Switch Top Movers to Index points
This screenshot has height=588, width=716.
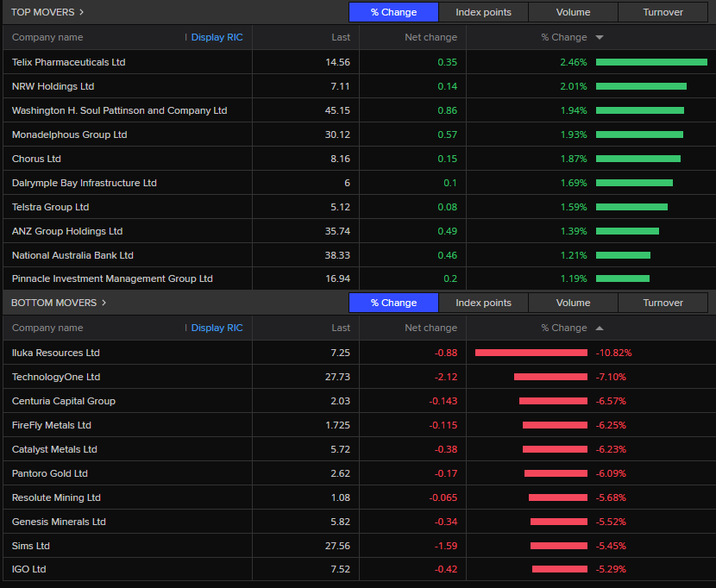tap(483, 12)
